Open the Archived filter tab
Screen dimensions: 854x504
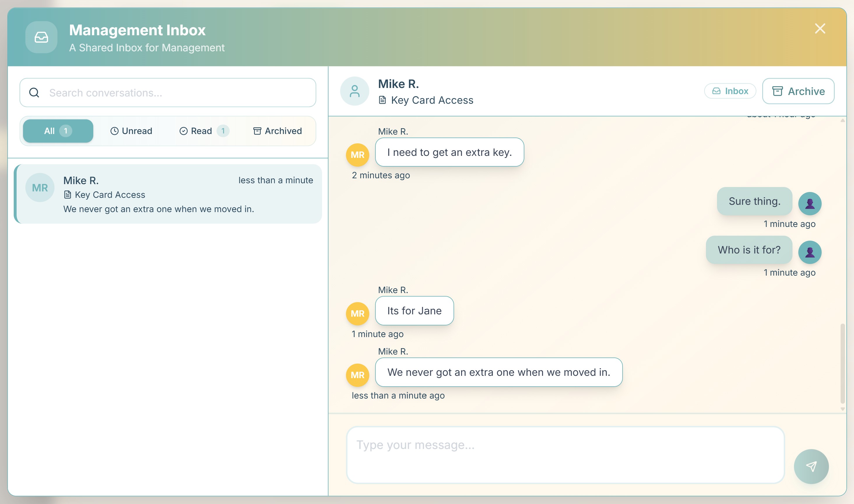coord(277,131)
